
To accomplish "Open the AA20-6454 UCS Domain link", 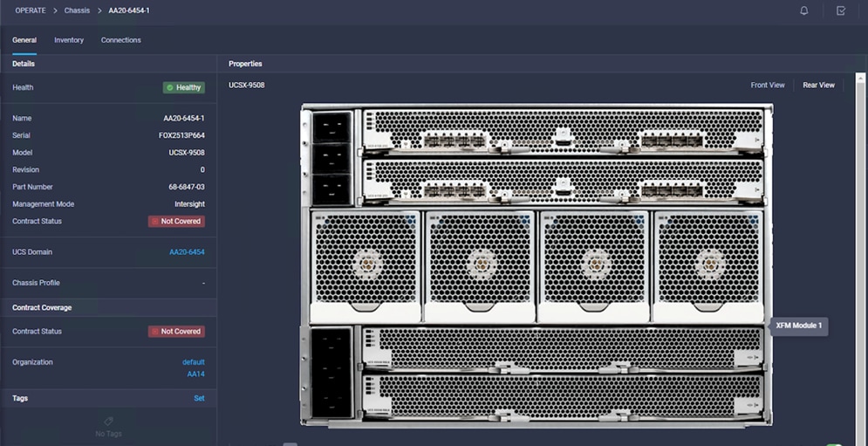I will [187, 252].
